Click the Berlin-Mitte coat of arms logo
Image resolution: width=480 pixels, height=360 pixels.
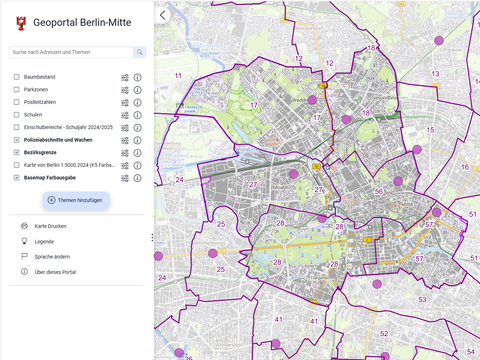click(21, 23)
